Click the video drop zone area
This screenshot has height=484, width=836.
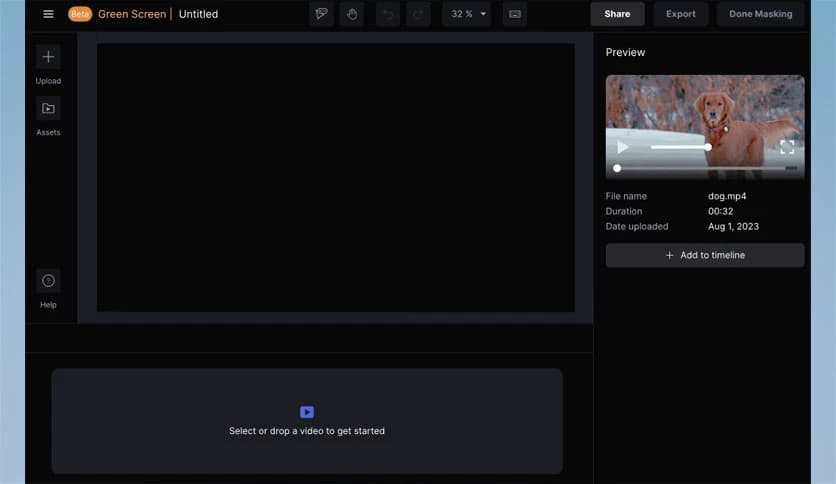click(x=307, y=421)
